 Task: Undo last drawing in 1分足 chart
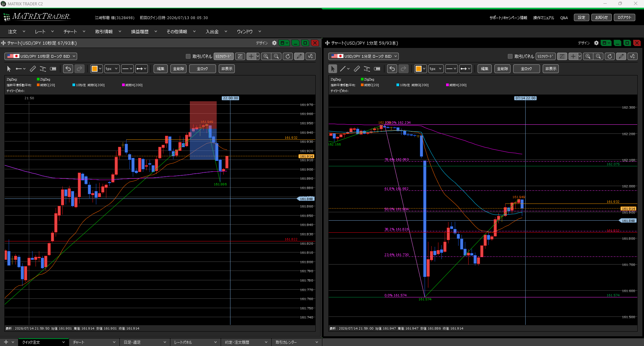tap(392, 69)
